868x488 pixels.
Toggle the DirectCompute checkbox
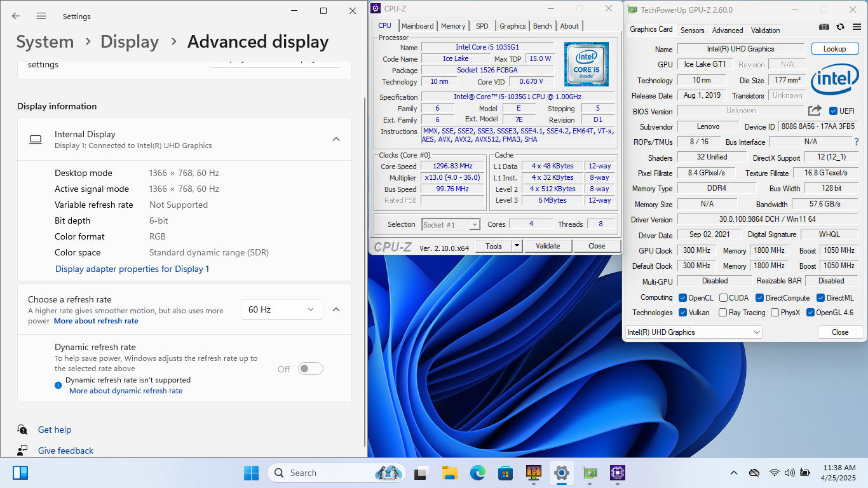759,298
